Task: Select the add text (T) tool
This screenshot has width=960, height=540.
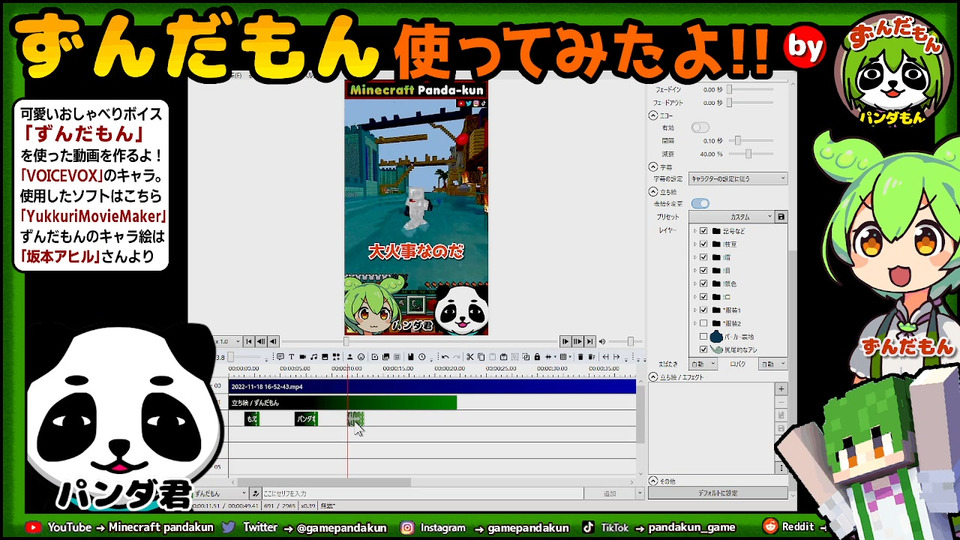Action: [x=291, y=356]
